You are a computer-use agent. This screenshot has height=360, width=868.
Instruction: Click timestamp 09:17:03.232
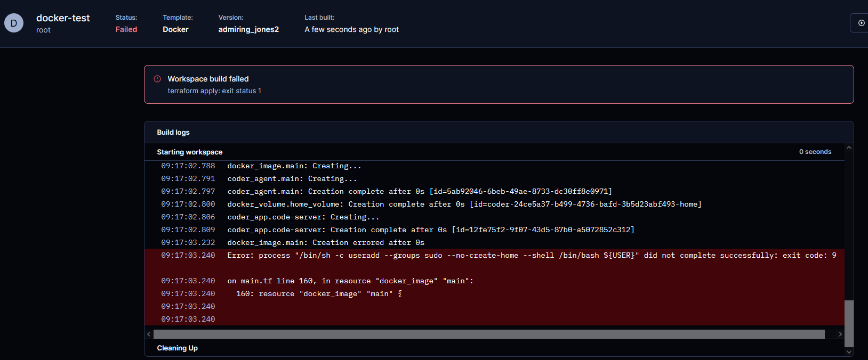point(188,243)
